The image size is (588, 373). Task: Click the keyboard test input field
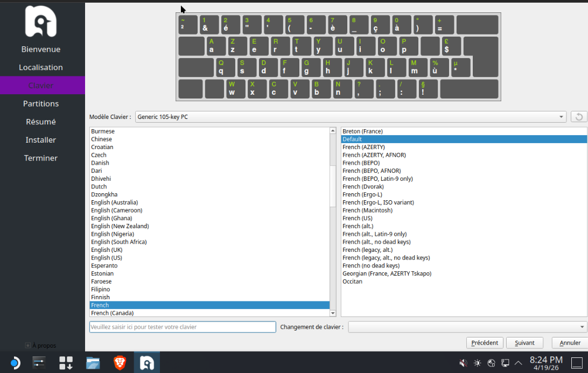tap(183, 327)
